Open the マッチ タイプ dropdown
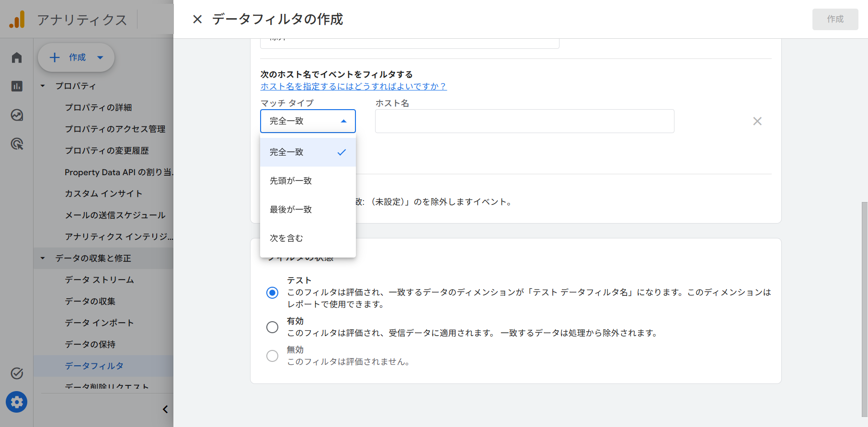 308,121
